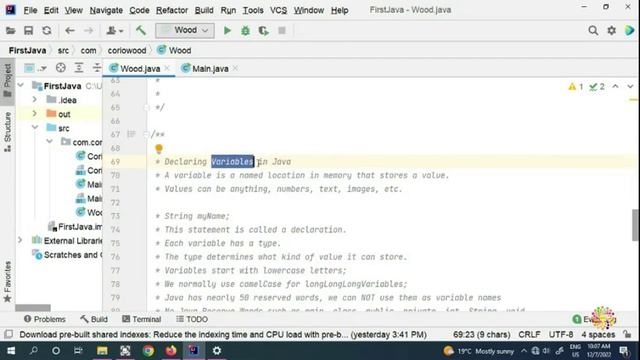Open Chrome from the taskbar
The width and height of the screenshot is (640, 360).
pyautogui.click(x=148, y=351)
